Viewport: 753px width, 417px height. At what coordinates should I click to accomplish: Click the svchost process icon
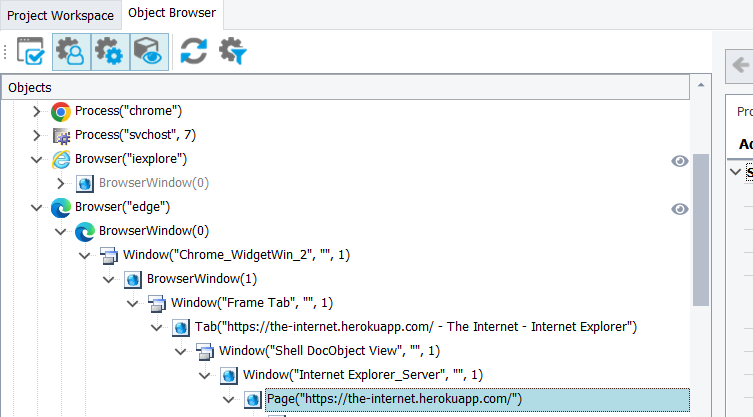coord(60,135)
